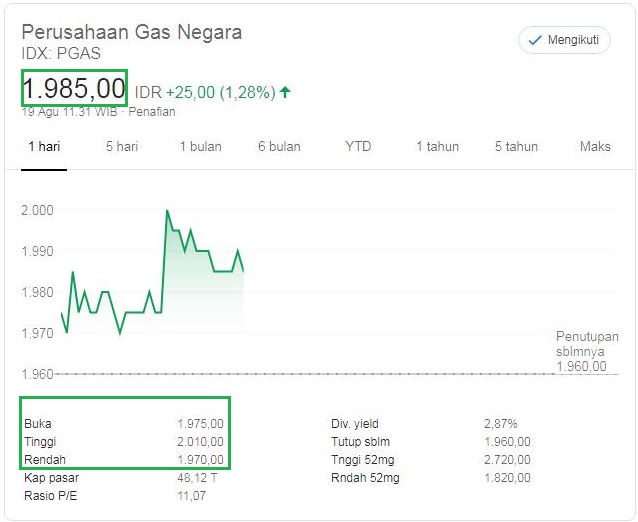Toggle the Mengikuti follow button
638x522 pixels.
564,40
